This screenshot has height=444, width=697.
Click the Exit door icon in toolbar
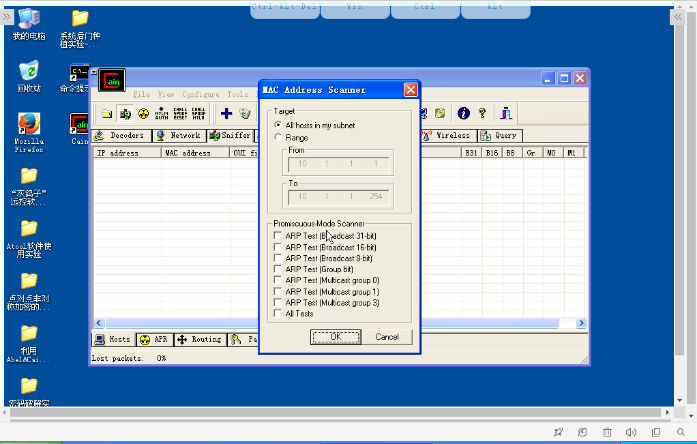coord(506,113)
